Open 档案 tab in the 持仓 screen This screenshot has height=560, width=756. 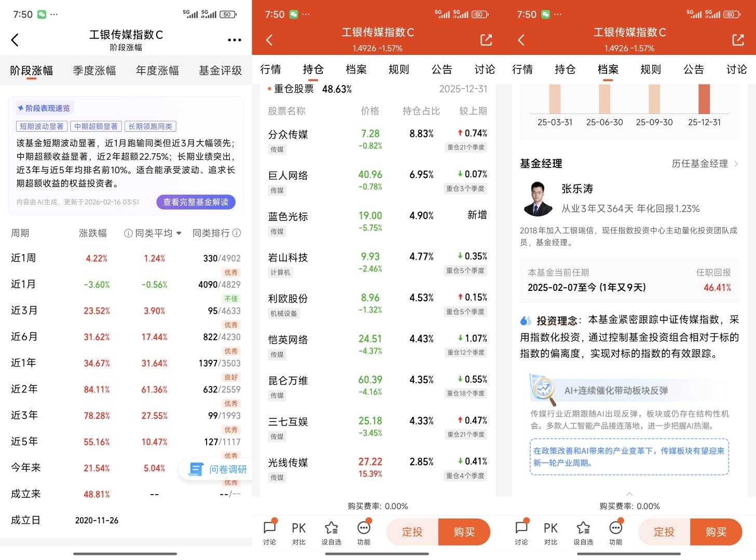coord(356,69)
